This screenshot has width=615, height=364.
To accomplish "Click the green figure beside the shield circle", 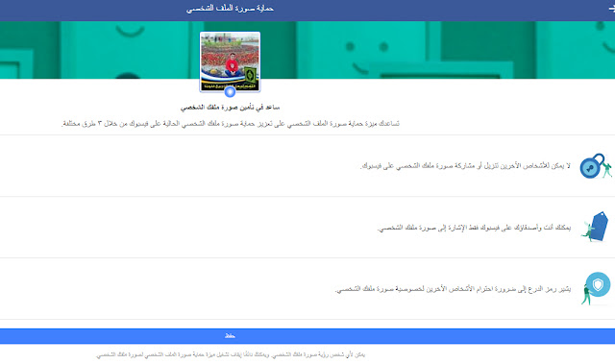I will point(586,294).
